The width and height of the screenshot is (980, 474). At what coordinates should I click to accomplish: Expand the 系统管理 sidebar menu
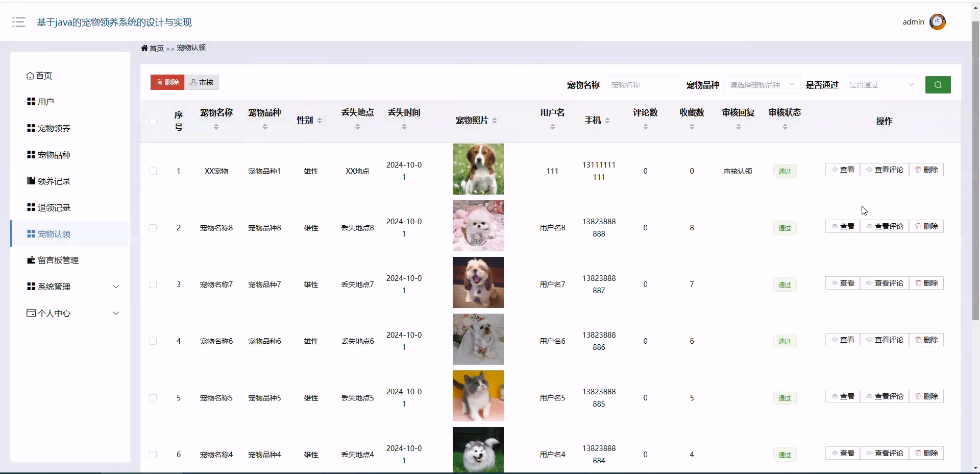[x=70, y=287]
